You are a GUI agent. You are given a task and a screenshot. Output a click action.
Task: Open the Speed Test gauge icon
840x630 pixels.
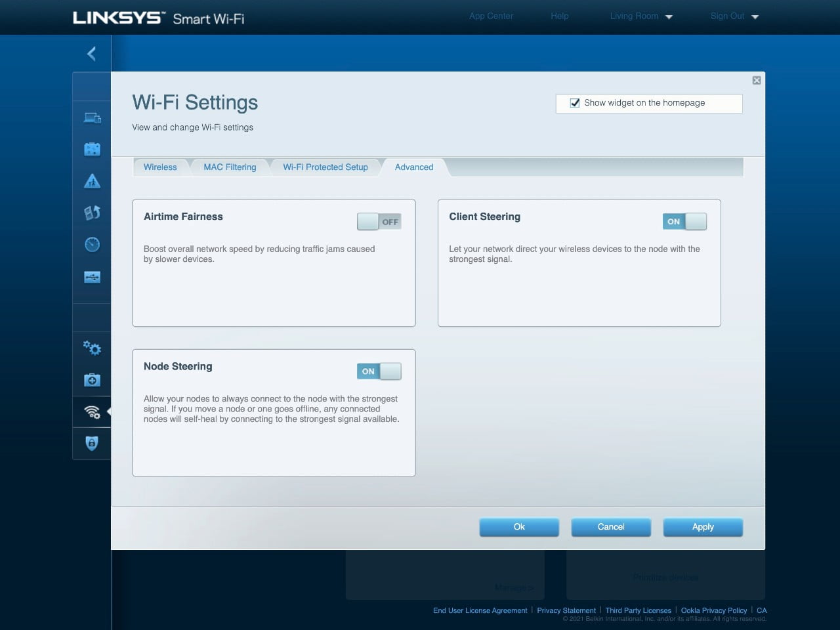tap(92, 245)
